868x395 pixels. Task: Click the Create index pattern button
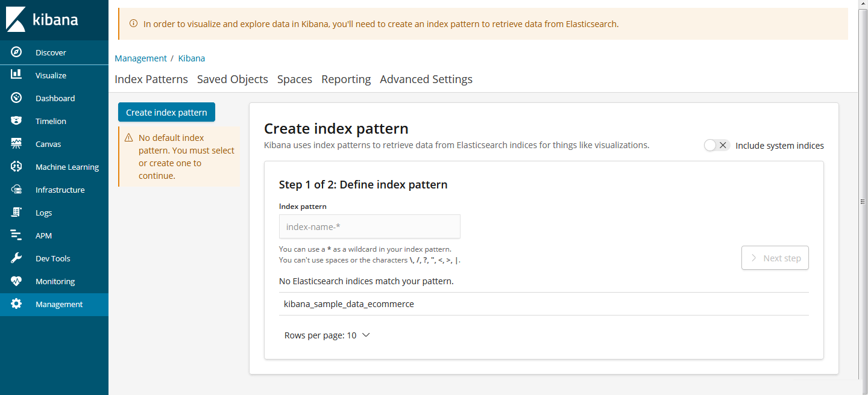pyautogui.click(x=166, y=112)
